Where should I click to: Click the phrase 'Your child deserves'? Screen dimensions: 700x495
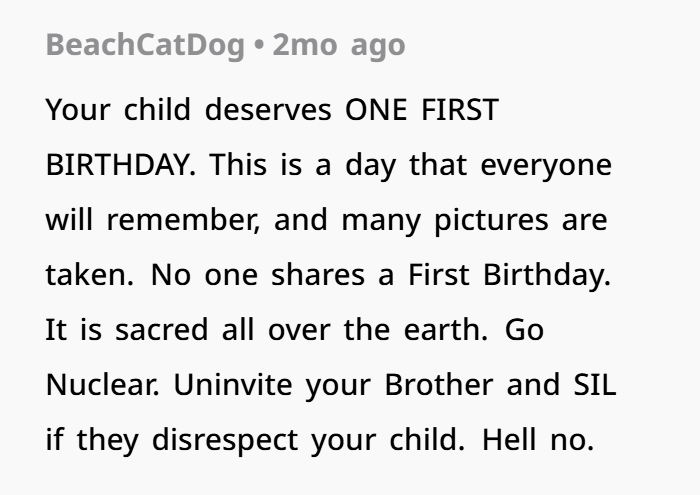pos(188,109)
